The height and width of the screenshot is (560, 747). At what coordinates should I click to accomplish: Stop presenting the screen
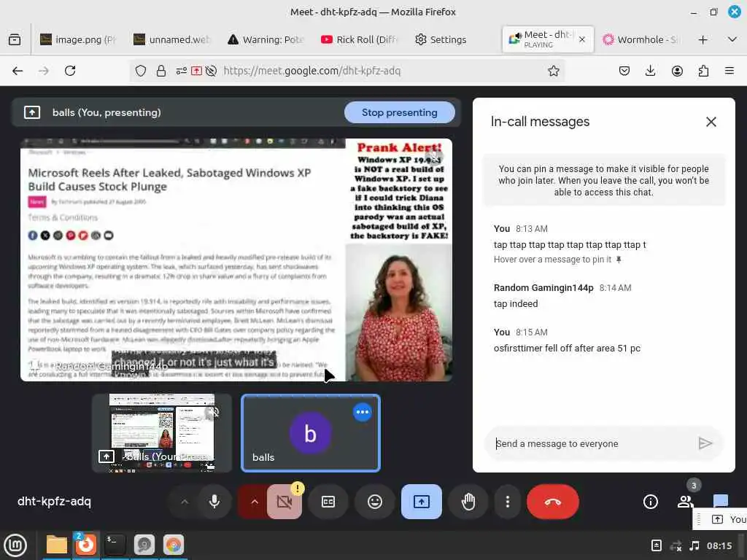(399, 112)
